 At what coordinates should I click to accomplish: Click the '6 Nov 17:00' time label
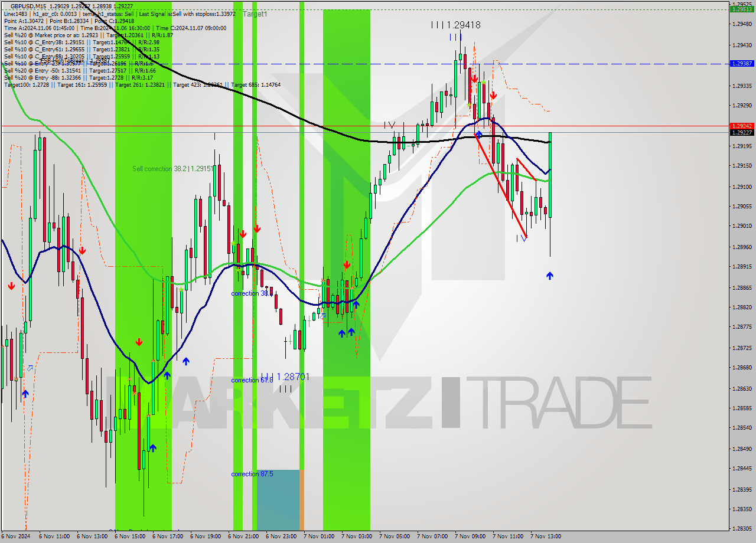(x=168, y=537)
